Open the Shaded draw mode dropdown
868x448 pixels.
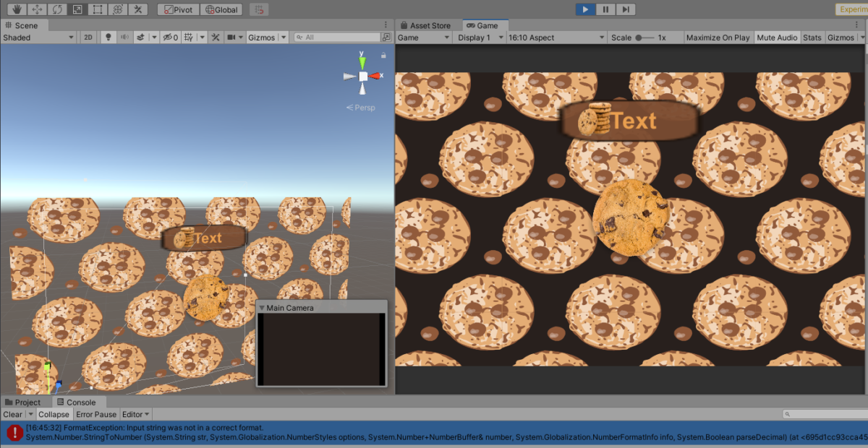pyautogui.click(x=36, y=37)
